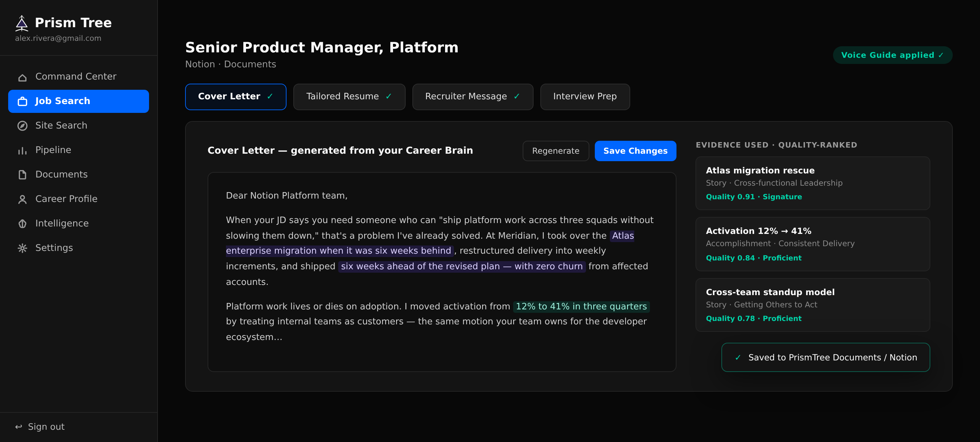Click 'Accomplishment · Consistent Delivery' text
The height and width of the screenshot is (442, 980).
pyautogui.click(x=780, y=244)
